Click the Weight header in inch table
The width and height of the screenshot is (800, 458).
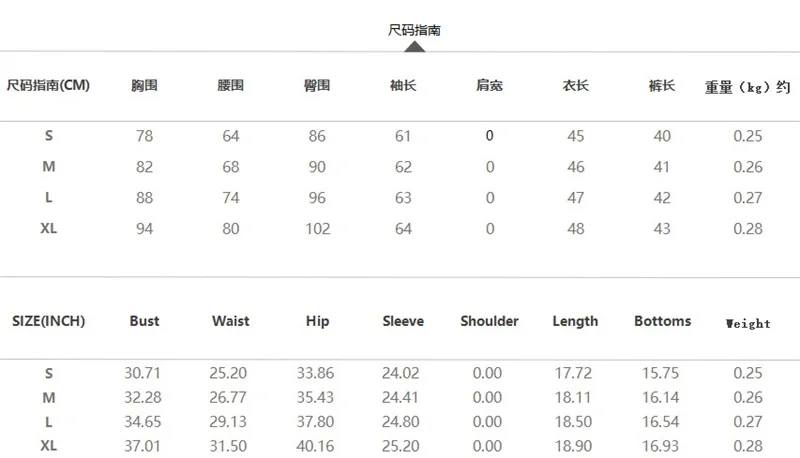[748, 323]
